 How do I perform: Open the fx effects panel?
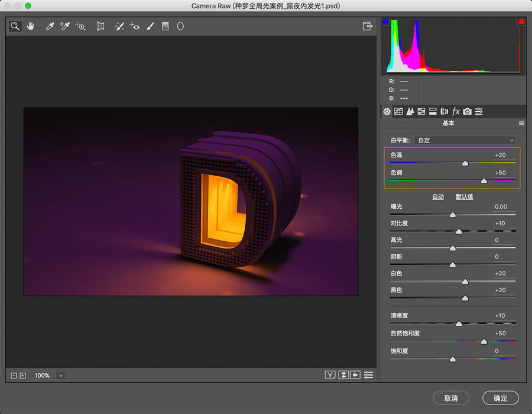[x=456, y=111]
